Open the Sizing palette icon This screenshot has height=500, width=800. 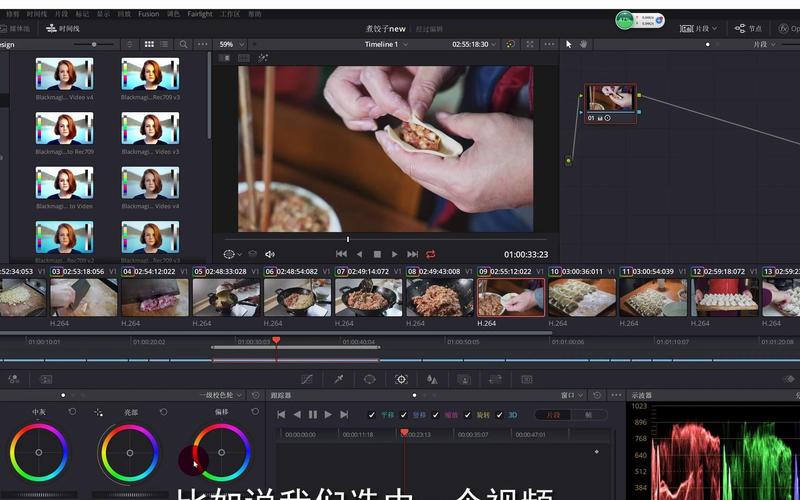click(x=495, y=379)
